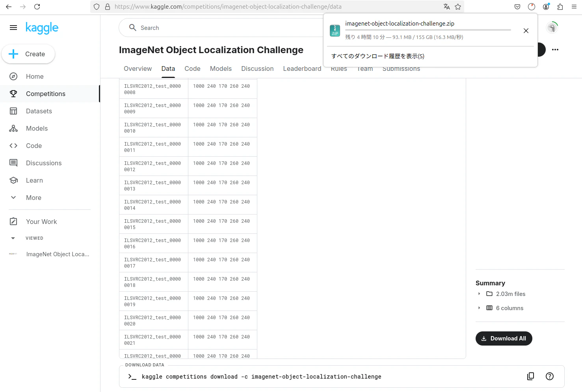Click prediction value beside ILSVRC2012_test_00000016
Viewport: 582px width, 392px height.
tap(221, 240)
